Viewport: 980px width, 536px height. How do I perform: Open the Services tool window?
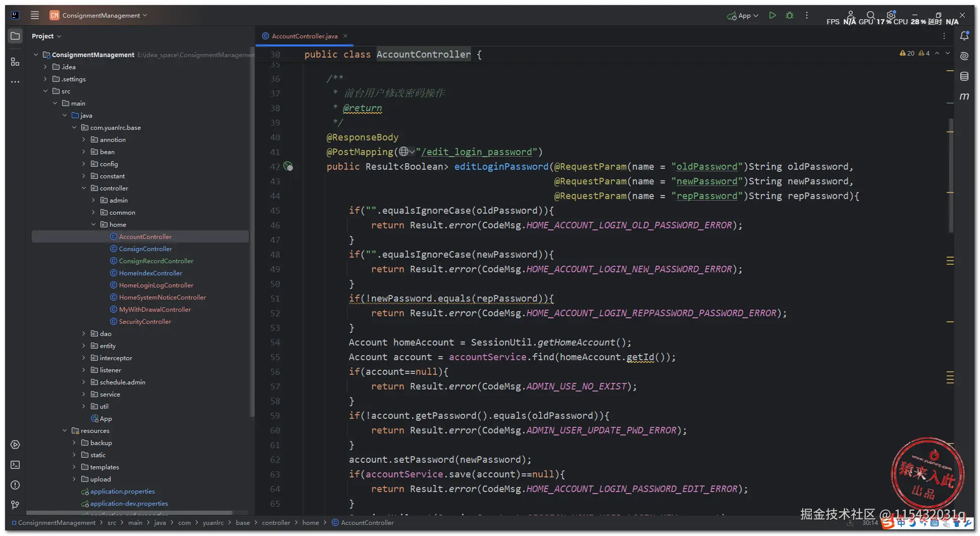(15, 445)
